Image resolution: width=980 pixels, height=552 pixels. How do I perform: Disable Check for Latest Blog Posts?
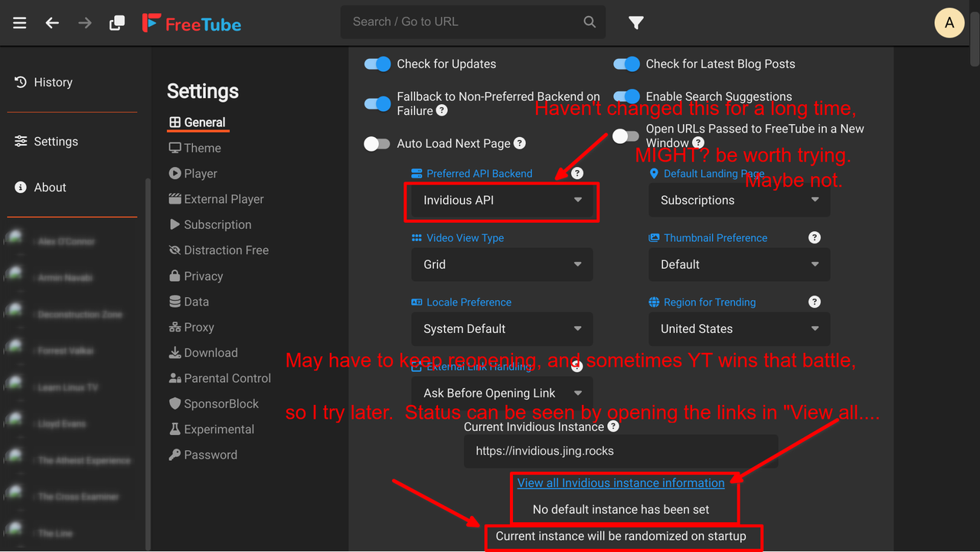[x=626, y=64]
